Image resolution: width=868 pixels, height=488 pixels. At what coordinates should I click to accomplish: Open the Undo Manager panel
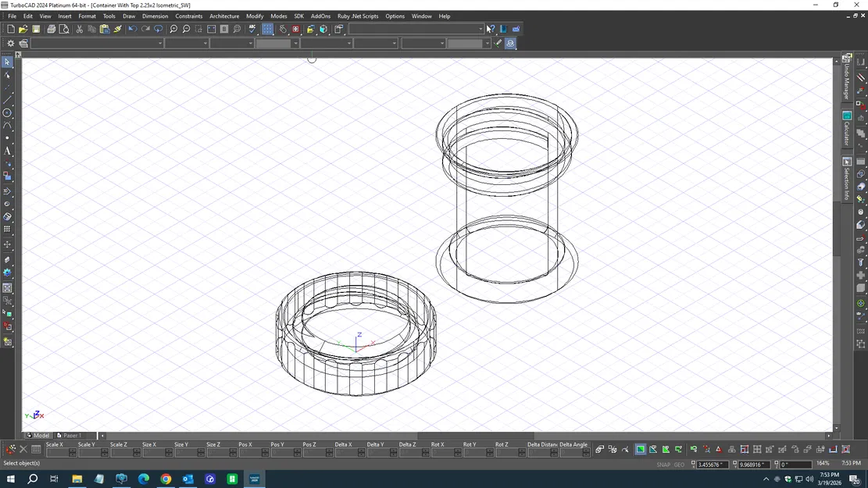pyautogui.click(x=847, y=74)
